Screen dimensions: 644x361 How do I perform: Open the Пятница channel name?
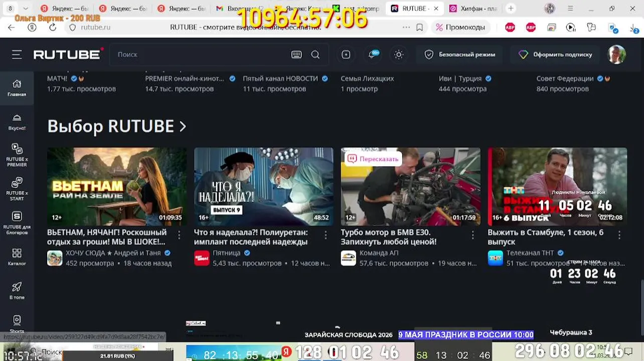pos(227,253)
